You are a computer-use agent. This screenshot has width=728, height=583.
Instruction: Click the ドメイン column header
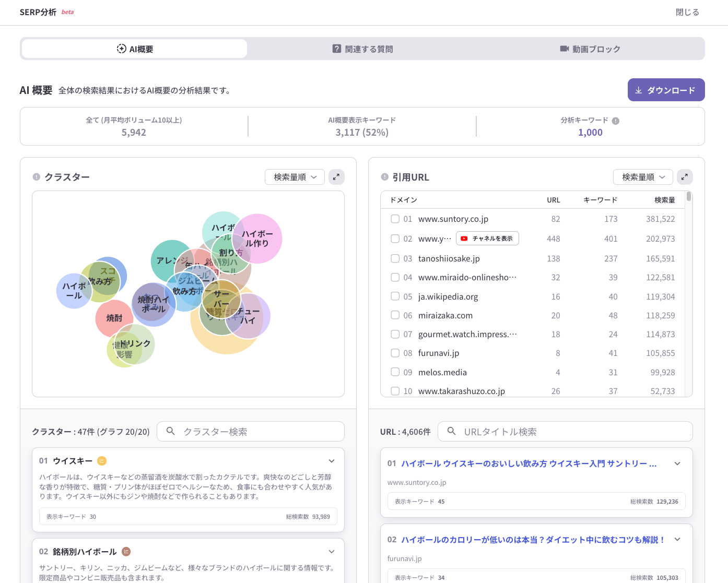click(x=403, y=200)
